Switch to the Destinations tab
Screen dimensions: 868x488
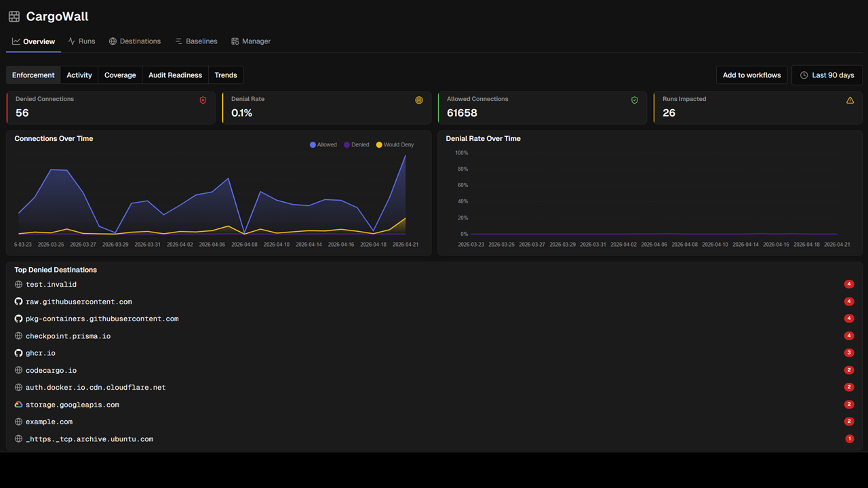point(135,41)
